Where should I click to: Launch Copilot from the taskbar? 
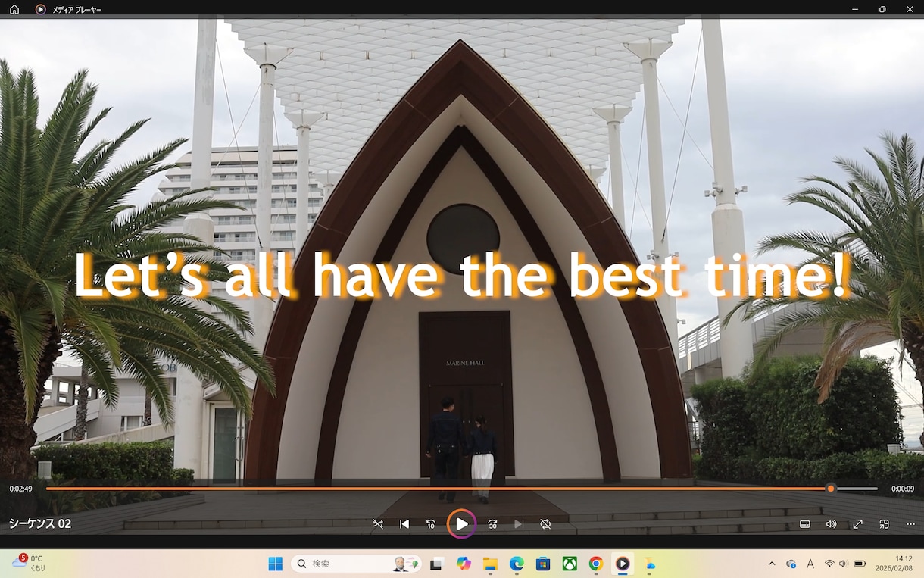coord(464,564)
